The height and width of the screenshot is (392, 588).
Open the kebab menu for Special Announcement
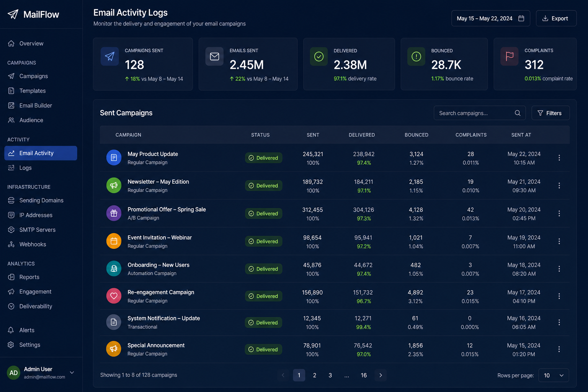coord(559,349)
